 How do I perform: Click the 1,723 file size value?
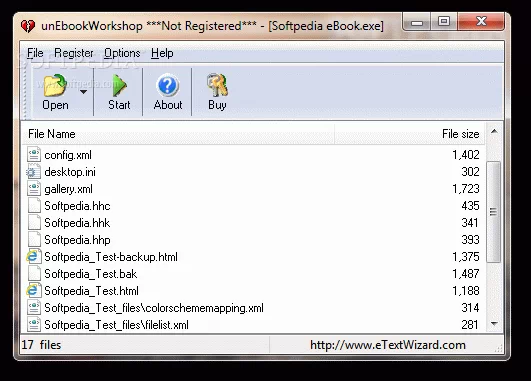click(x=466, y=189)
